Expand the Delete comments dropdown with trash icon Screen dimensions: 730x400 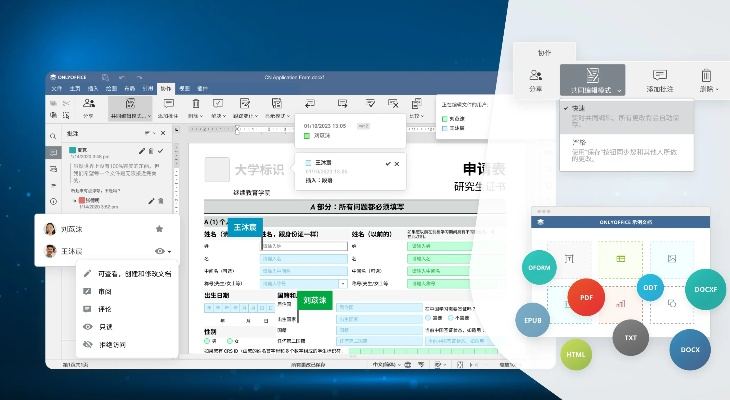(706, 80)
